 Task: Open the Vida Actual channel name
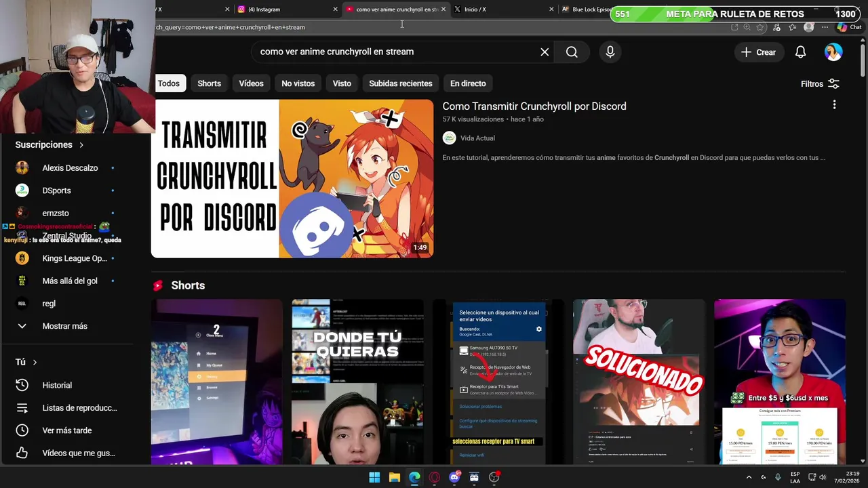tap(477, 138)
